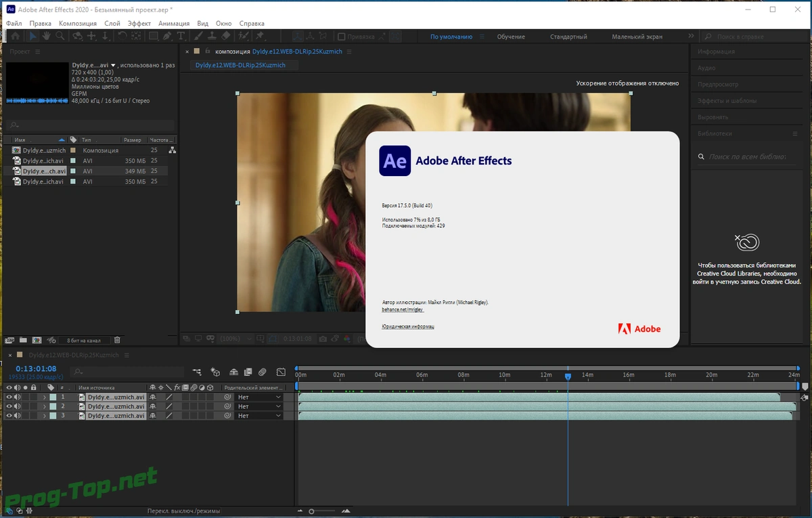Select the Roto Brush tool
Viewport: 812px width, 518px height.
point(244,36)
